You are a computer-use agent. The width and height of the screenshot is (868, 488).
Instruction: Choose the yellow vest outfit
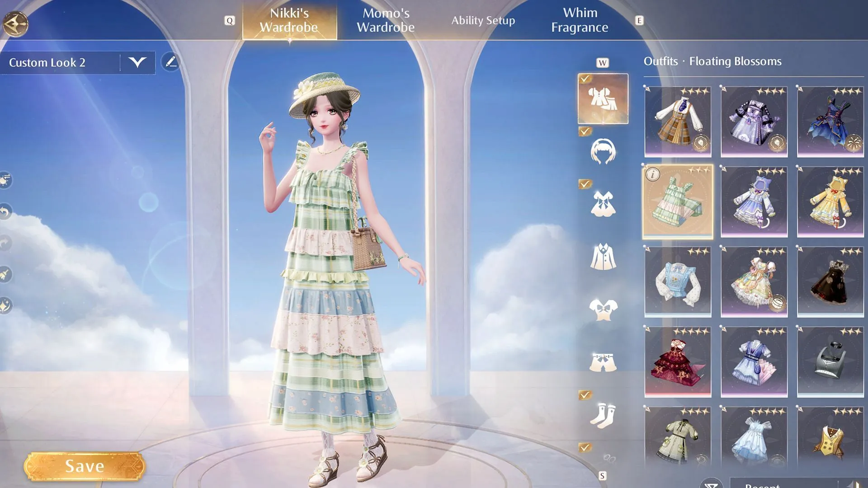pos(830,436)
